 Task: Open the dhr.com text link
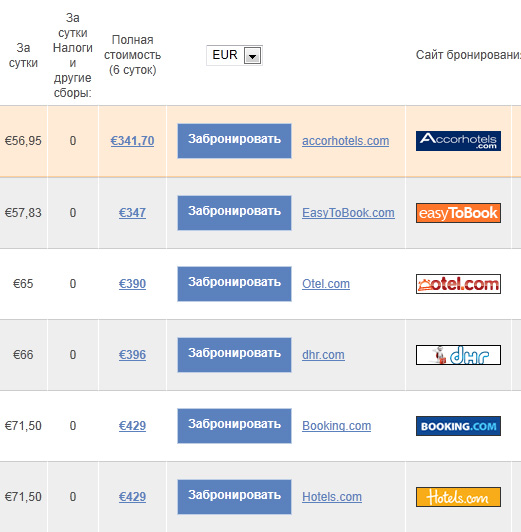coord(323,355)
